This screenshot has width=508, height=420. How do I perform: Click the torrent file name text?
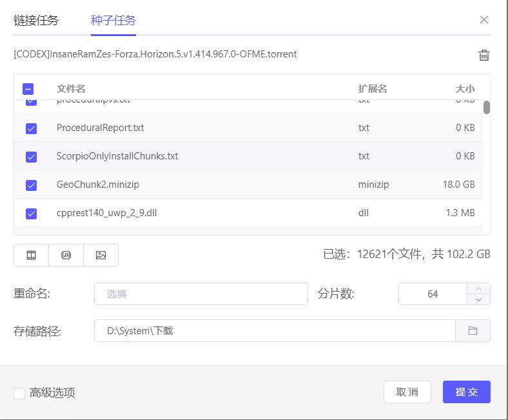click(155, 54)
